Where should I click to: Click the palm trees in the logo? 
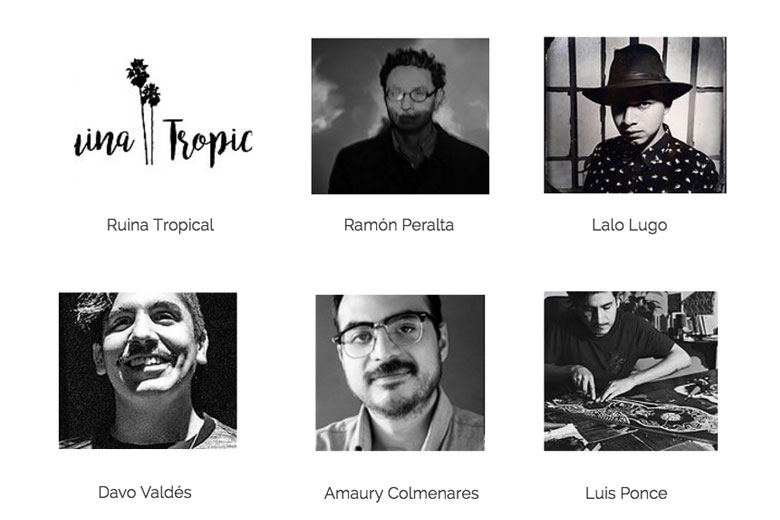[x=144, y=110]
